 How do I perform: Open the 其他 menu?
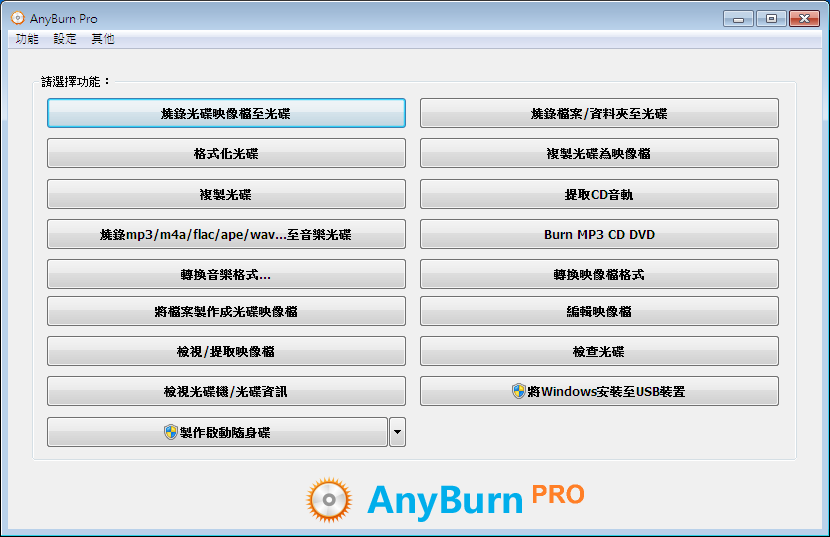click(103, 39)
